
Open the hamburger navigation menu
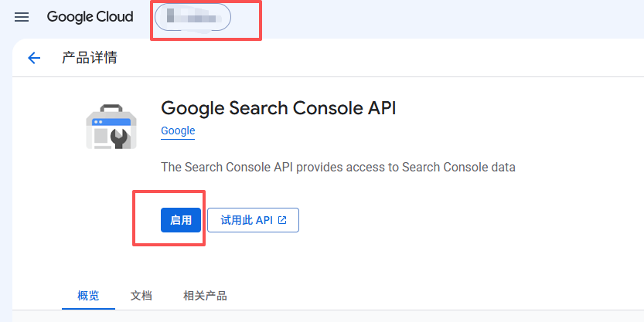[x=22, y=17]
